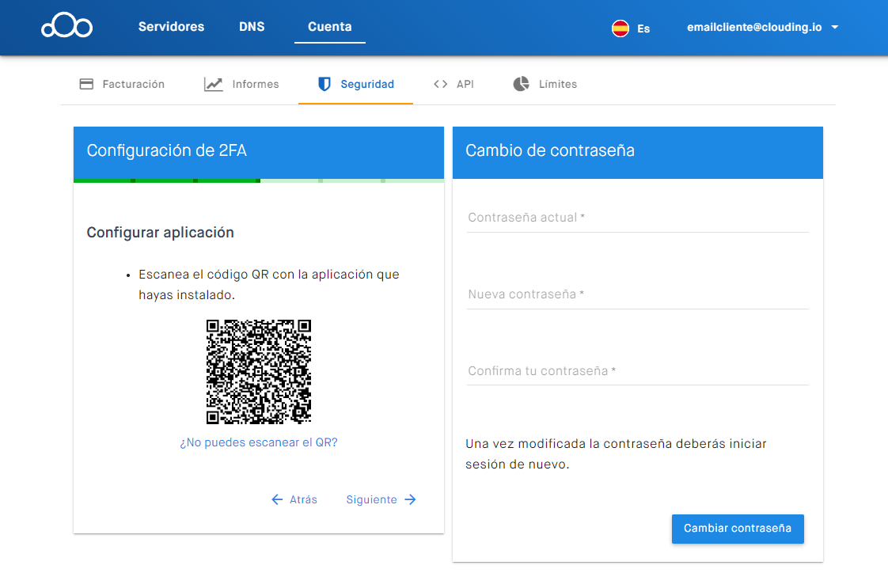Screen dimensions: 888x588
Task: Switch to the Informes tab
Action: click(x=242, y=85)
